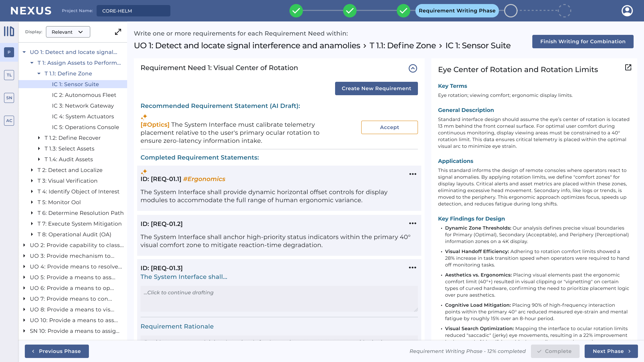Open the Display Relevant dropdown

click(68, 32)
